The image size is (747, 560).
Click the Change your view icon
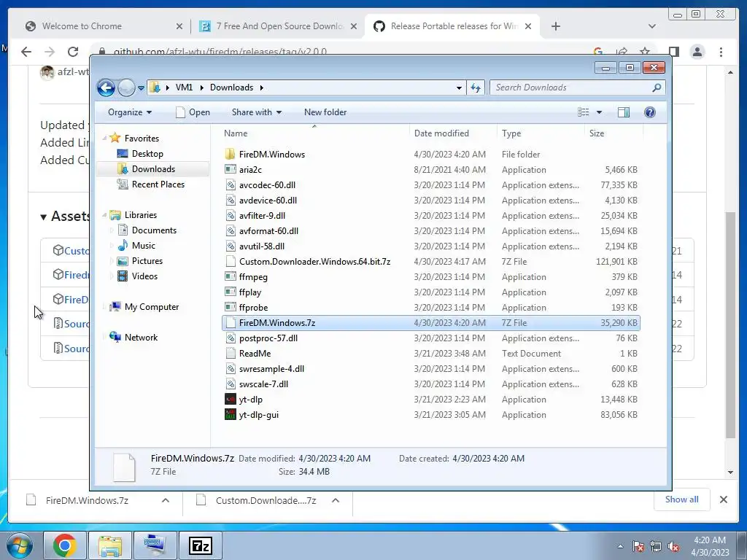(583, 112)
